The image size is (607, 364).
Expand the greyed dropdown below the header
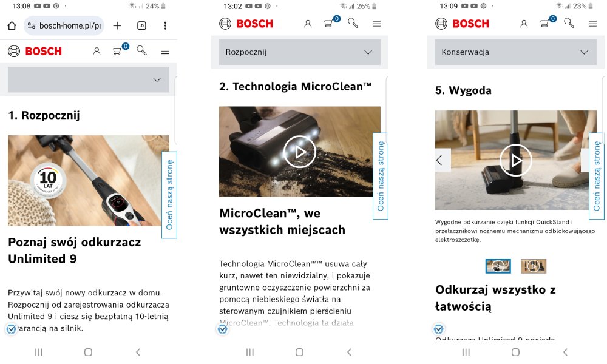[x=88, y=79]
